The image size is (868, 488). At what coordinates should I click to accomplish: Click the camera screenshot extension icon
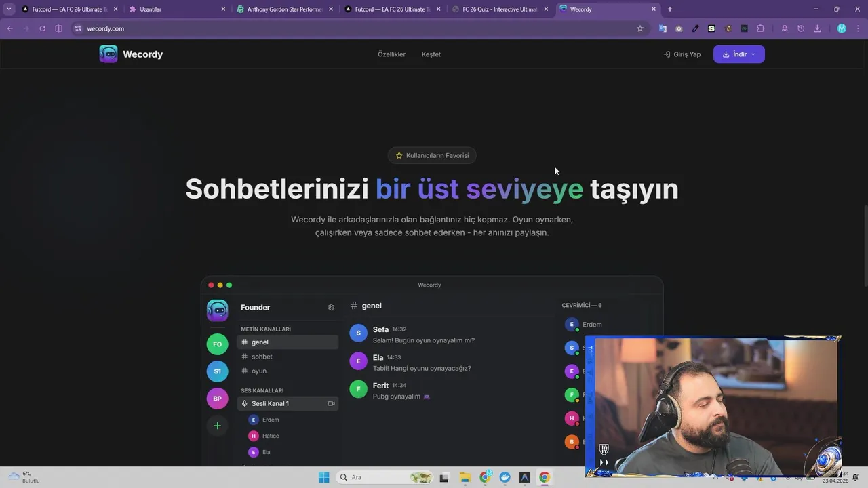pos(679,28)
